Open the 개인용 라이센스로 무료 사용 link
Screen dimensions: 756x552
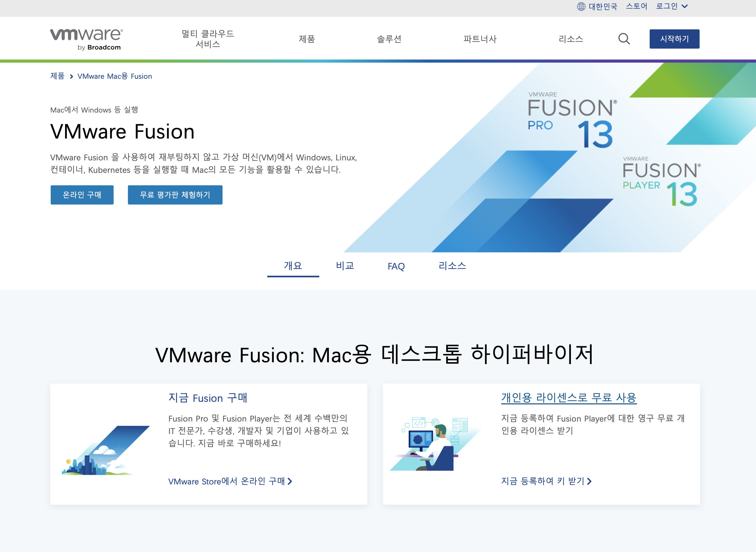(569, 398)
